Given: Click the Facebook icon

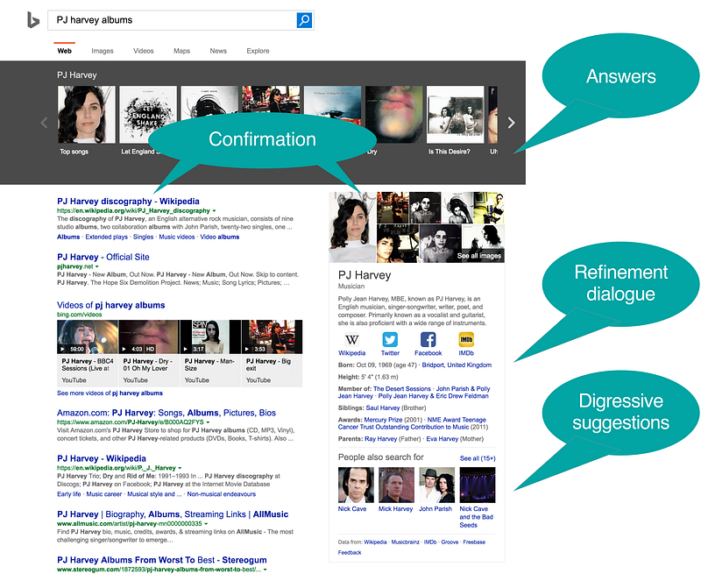Looking at the screenshot, I should 428,340.
